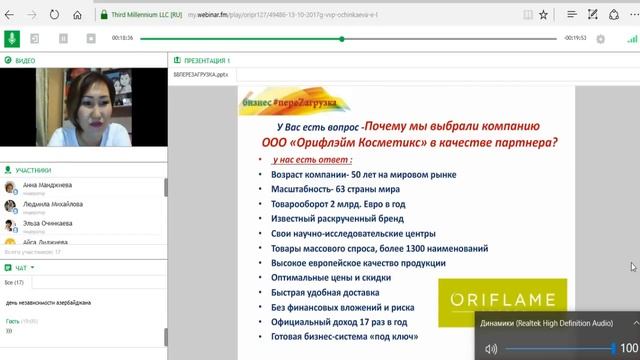Click the signal strength bars icon
640x360 pixels.
click(x=632, y=39)
